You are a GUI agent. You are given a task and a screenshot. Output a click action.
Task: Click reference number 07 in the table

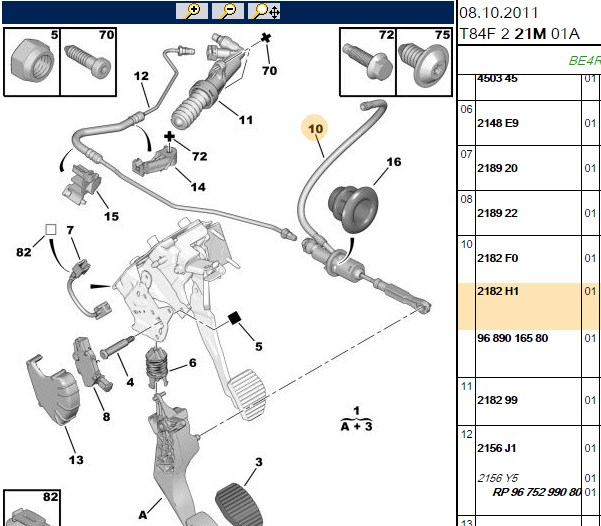[x=466, y=154]
